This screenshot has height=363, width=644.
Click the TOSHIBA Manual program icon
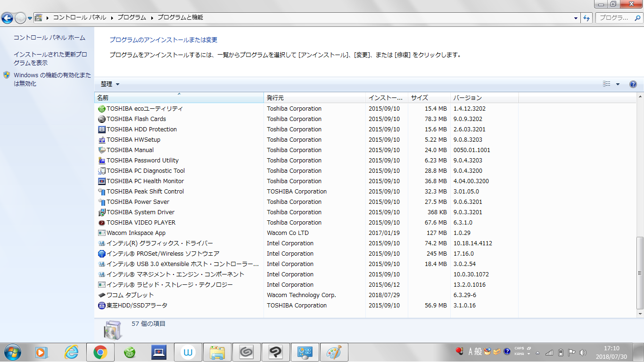point(102,150)
